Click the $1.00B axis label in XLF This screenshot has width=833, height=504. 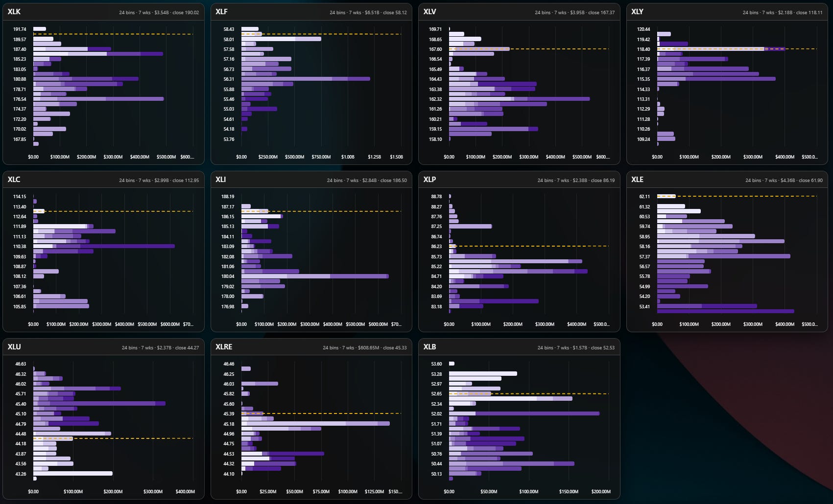pyautogui.click(x=348, y=157)
